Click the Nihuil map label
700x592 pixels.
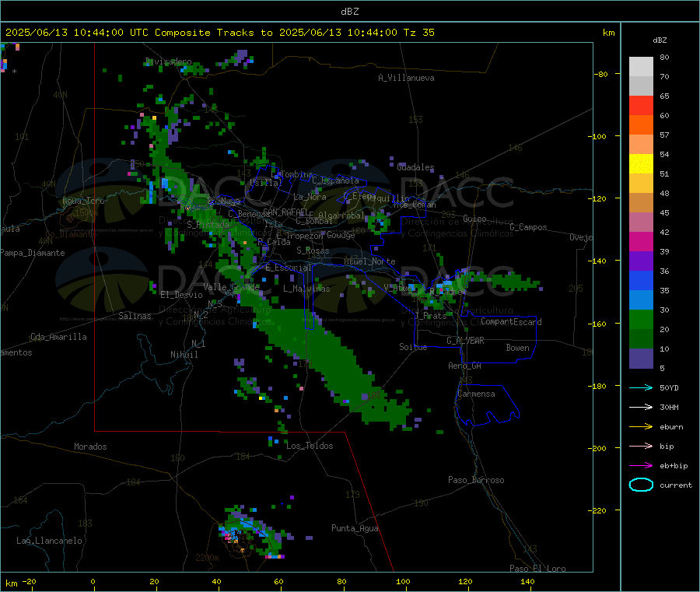click(184, 355)
